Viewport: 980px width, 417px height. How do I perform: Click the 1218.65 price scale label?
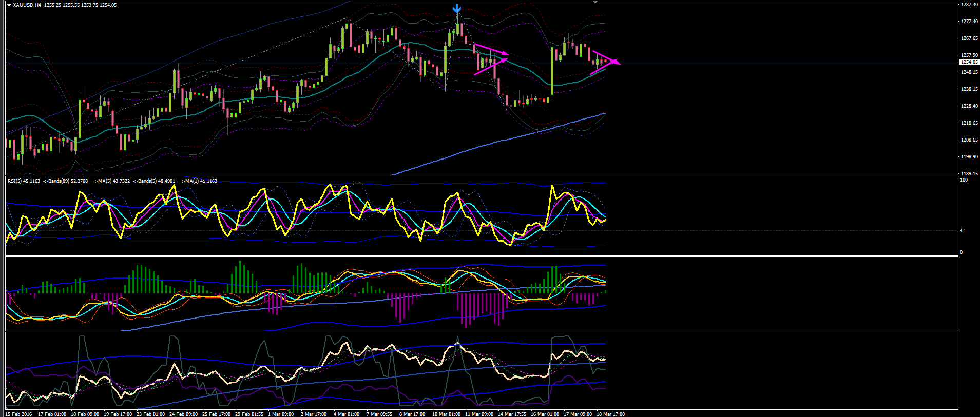(969, 123)
